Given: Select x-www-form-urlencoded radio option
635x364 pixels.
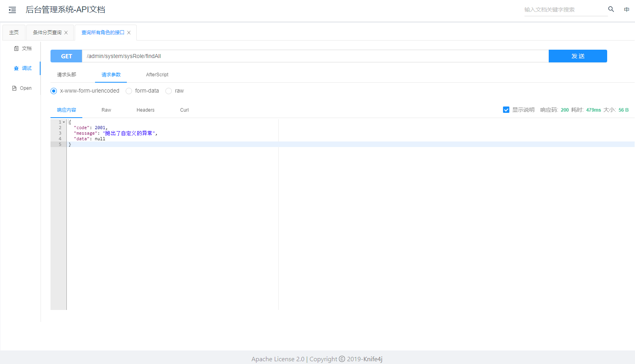Looking at the screenshot, I should (54, 91).
